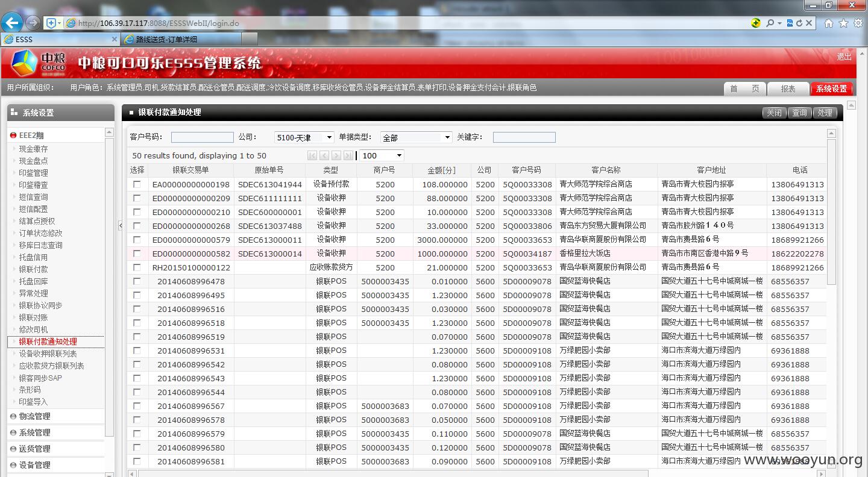Image resolution: width=868 pixels, height=477 pixels.
Task: Switch to the 路线送货-订单详细 browser tab
Action: tap(181, 39)
